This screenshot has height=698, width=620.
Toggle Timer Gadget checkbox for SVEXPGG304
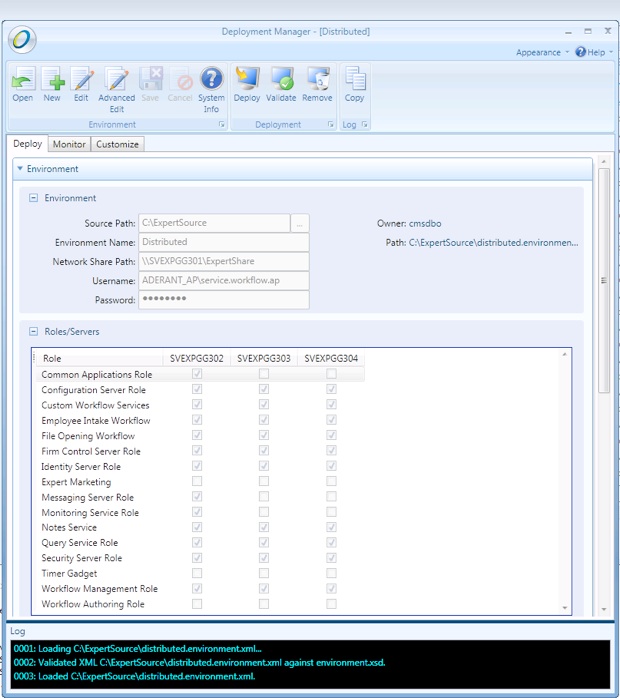pos(331,574)
